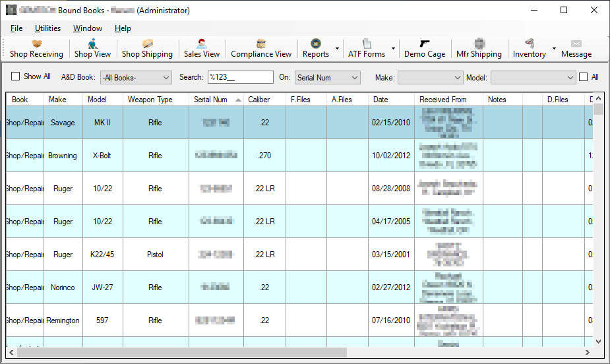This screenshot has width=610, height=364.
Task: Sort by the Caliber column header
Action: click(264, 100)
